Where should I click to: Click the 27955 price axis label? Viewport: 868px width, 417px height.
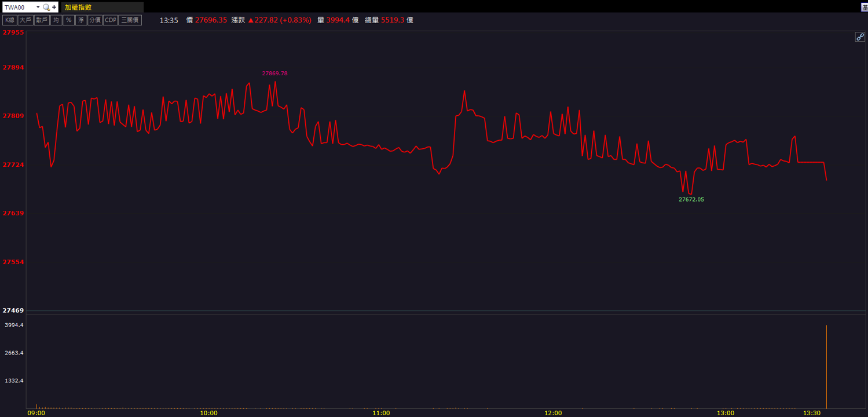coord(13,32)
